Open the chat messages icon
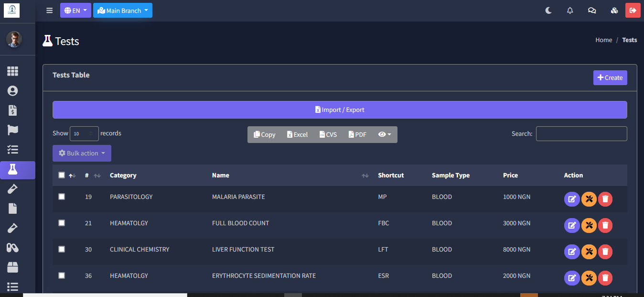 coord(592,11)
